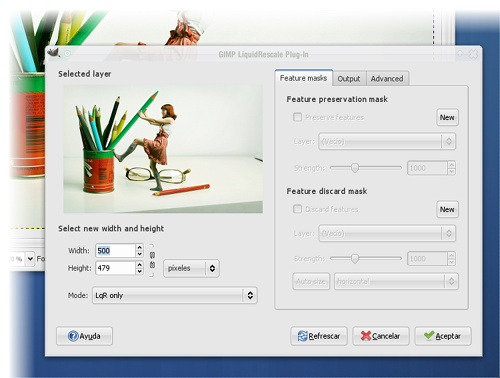Decrease Height with down arrow
The width and height of the screenshot is (500, 378).
click(140, 271)
